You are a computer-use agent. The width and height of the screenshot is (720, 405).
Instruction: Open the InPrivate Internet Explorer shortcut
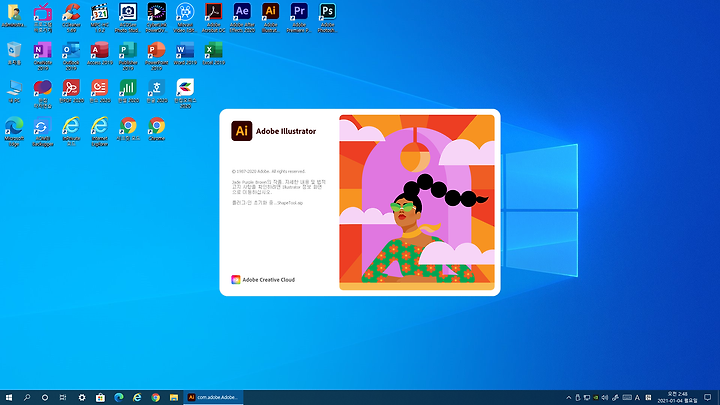click(x=71, y=131)
